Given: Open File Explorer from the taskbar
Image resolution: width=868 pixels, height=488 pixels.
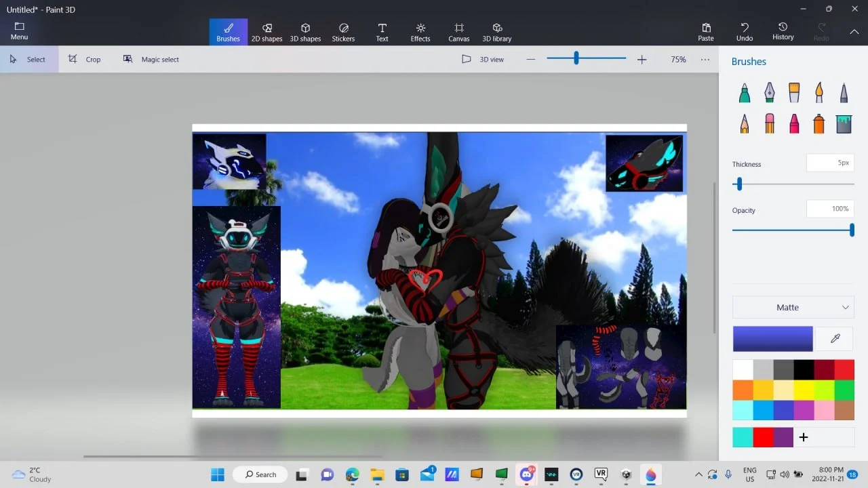Looking at the screenshot, I should point(377,474).
